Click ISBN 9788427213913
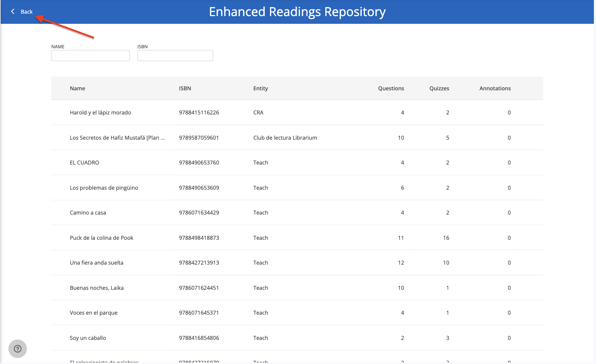Screen dimensions: 596x364 point(199,262)
